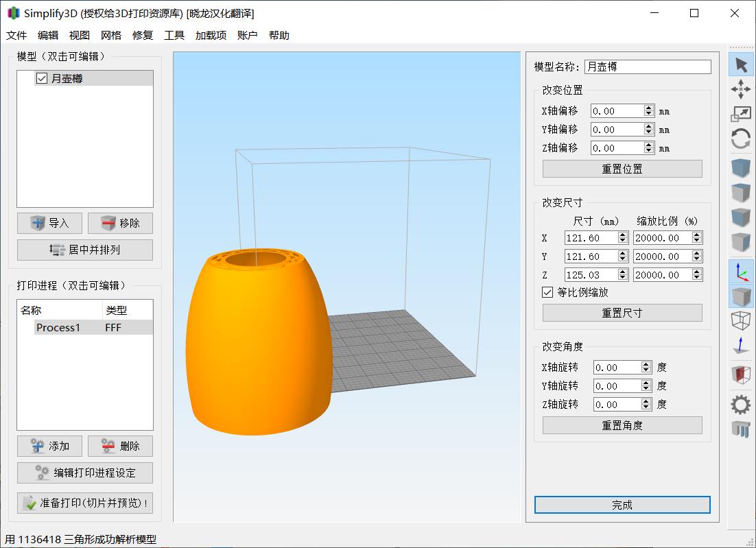756x548 pixels.
Task: Open process settings gear icon
Action: click(x=741, y=404)
